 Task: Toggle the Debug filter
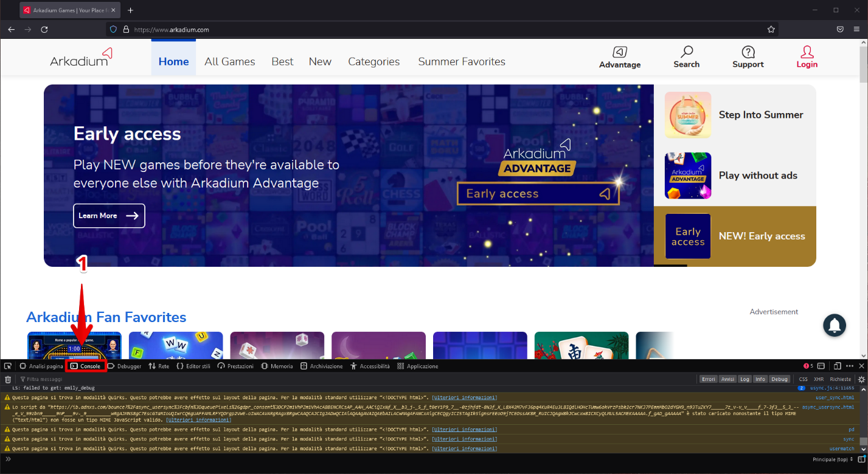[x=779, y=379]
